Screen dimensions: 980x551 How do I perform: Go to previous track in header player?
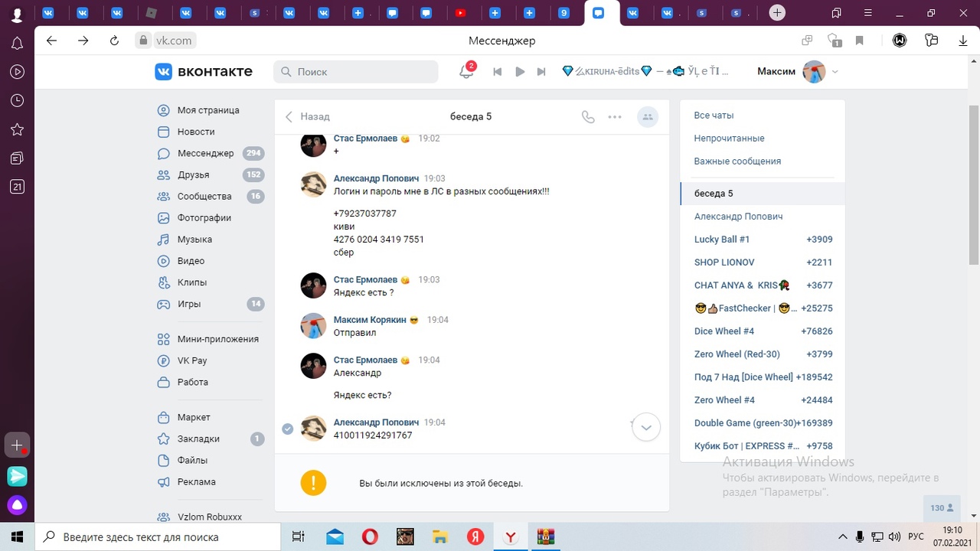pyautogui.click(x=498, y=72)
